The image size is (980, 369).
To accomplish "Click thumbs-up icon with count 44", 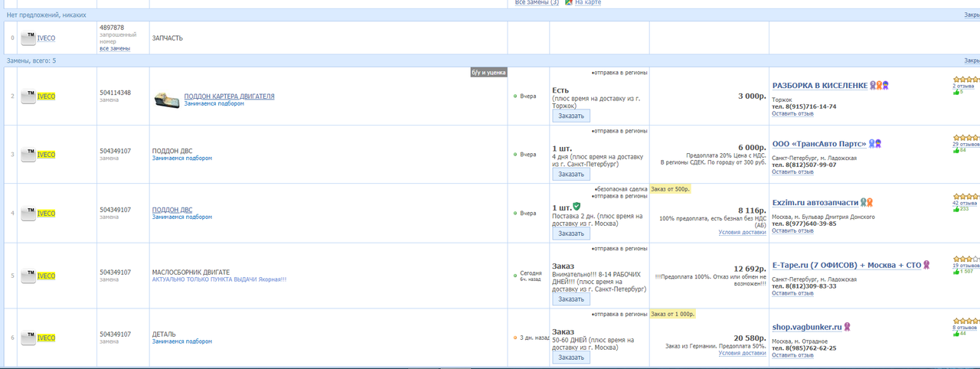I will tap(955, 333).
